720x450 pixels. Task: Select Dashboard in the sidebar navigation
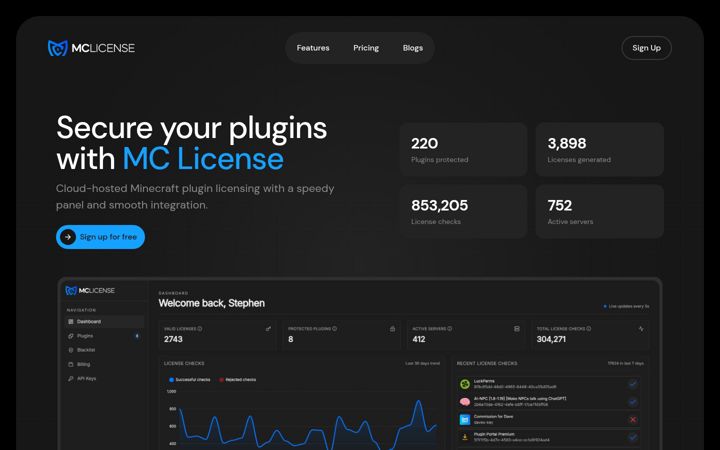click(105, 321)
